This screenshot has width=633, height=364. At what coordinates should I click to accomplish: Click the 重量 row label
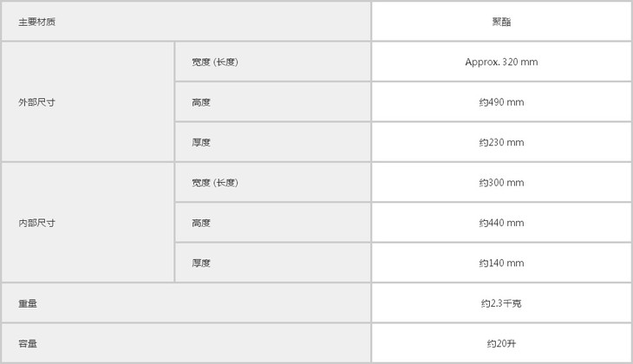(x=28, y=303)
